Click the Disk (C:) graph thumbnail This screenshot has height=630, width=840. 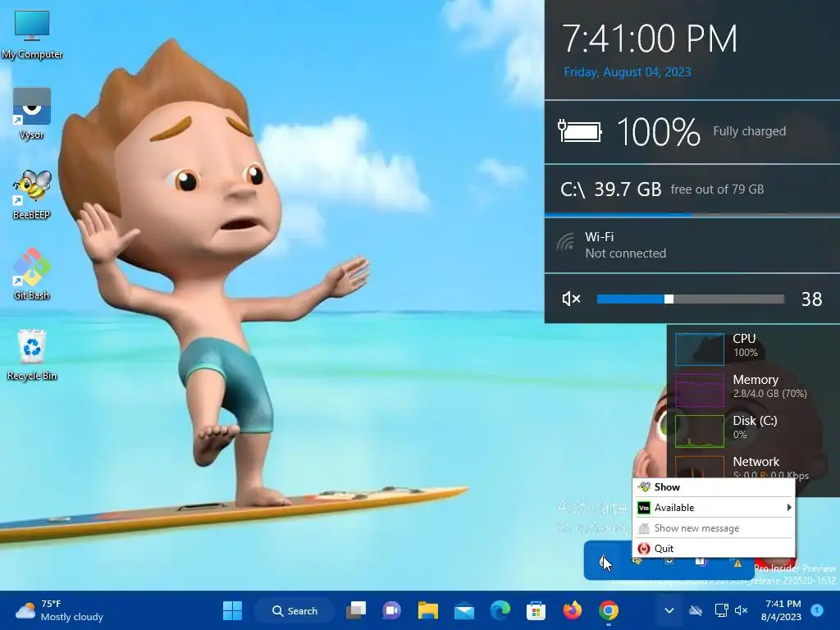click(x=699, y=431)
